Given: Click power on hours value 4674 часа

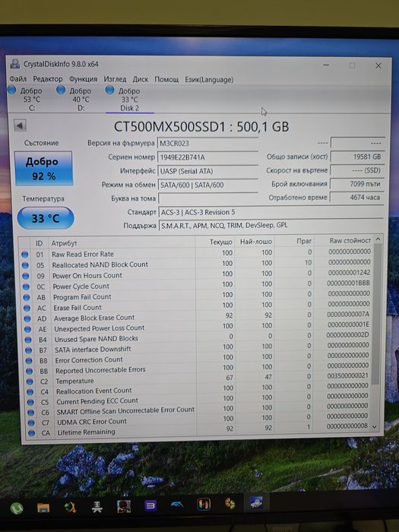Looking at the screenshot, I should coord(357,197).
